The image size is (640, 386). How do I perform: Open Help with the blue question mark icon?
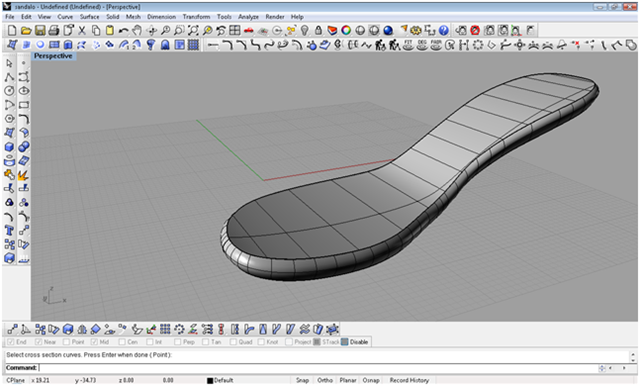pos(444,30)
